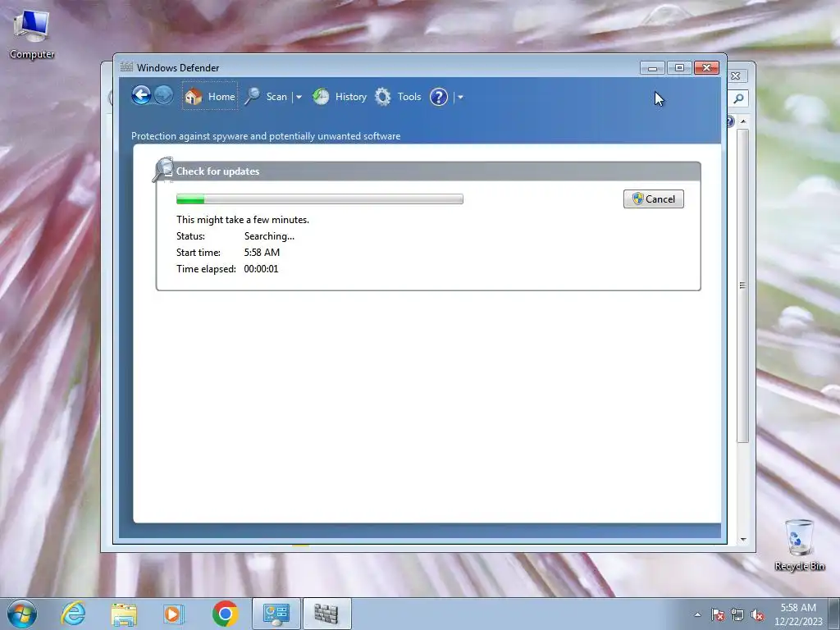
Task: Click the network status tray icon
Action: (x=737, y=615)
